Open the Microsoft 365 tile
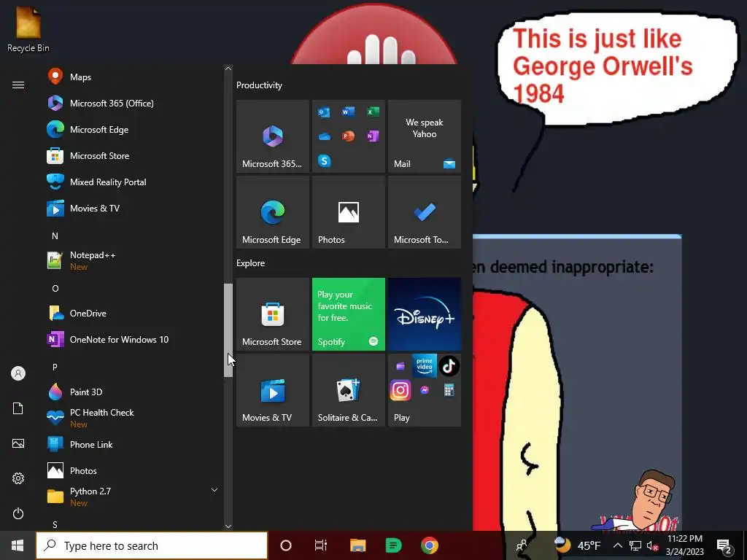The image size is (747, 560). coord(273,136)
